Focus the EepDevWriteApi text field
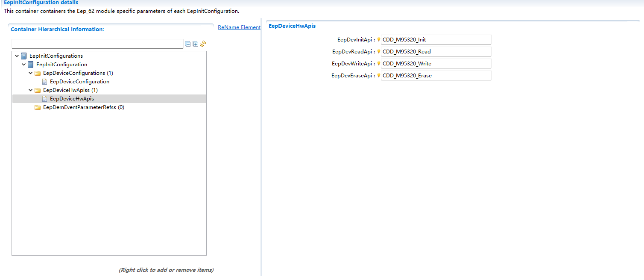644x280 pixels. [x=436, y=64]
